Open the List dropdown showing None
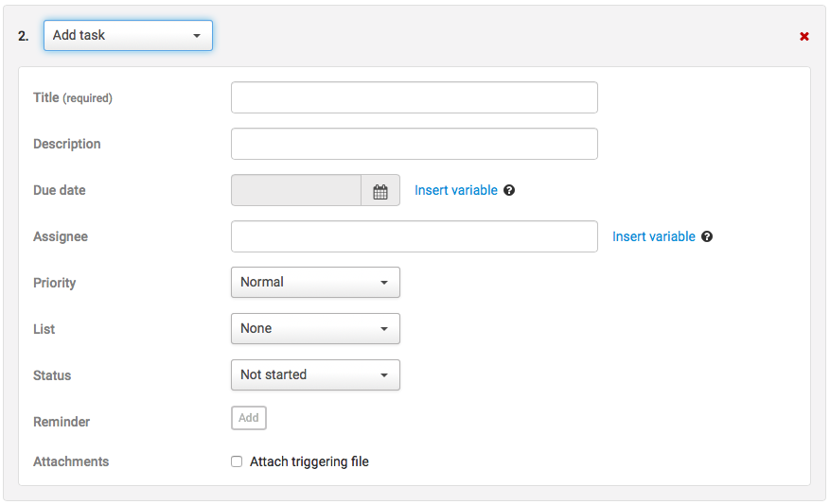This screenshot has height=504, width=830. [315, 328]
